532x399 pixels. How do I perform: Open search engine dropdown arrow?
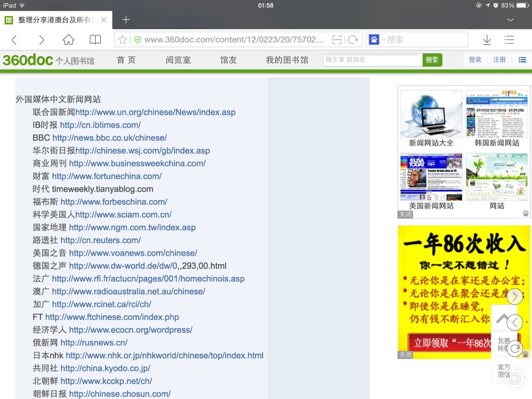coord(383,40)
